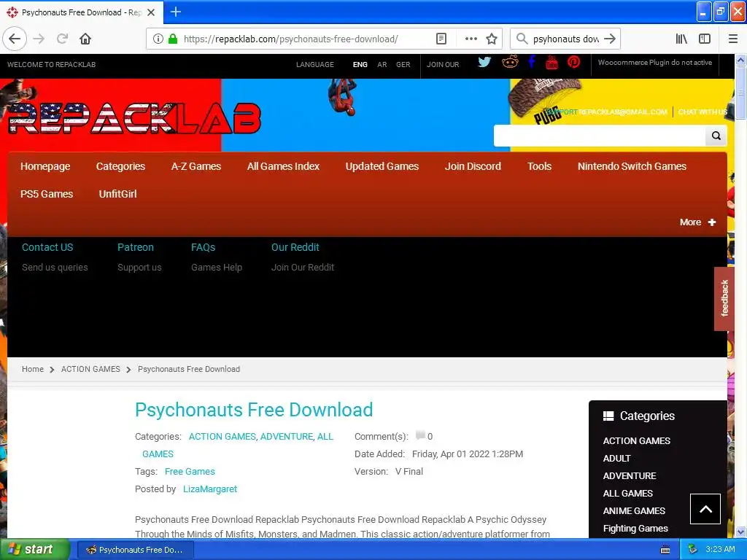Viewport: 747px width, 560px height.
Task: Select ENG language
Action: pos(360,65)
